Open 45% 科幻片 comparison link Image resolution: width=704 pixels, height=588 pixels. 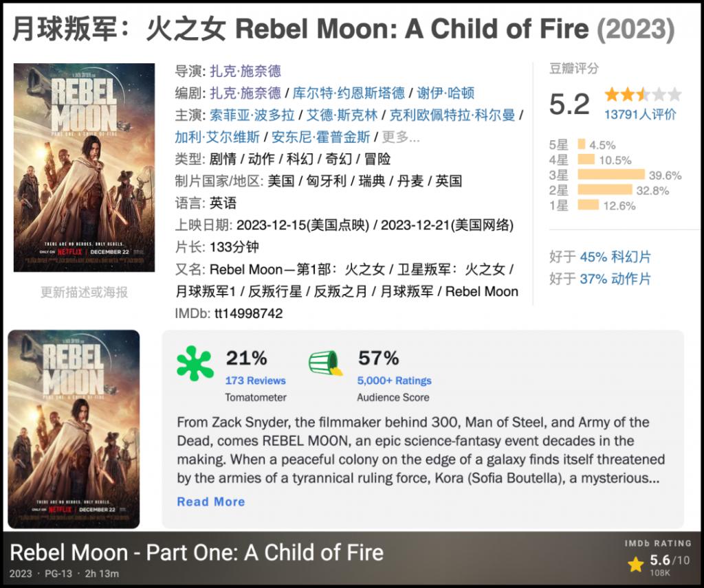(615, 257)
